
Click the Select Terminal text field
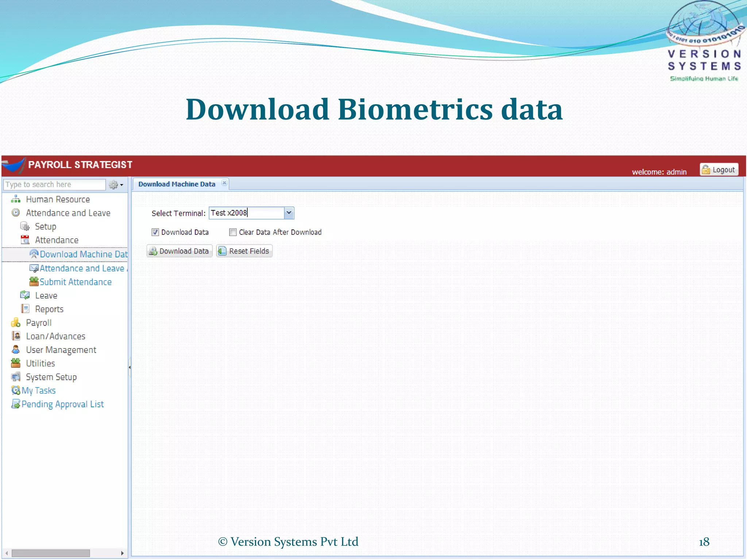pyautogui.click(x=247, y=213)
